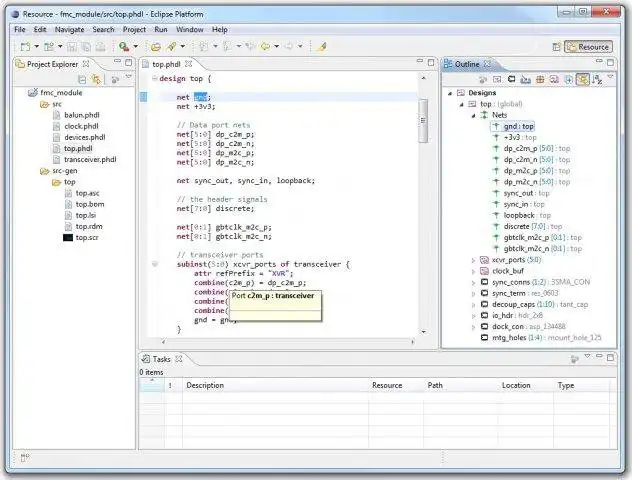Toggle the black chip filter in Outline toolbar
This screenshot has height=480, width=632.
pyautogui.click(x=511, y=79)
